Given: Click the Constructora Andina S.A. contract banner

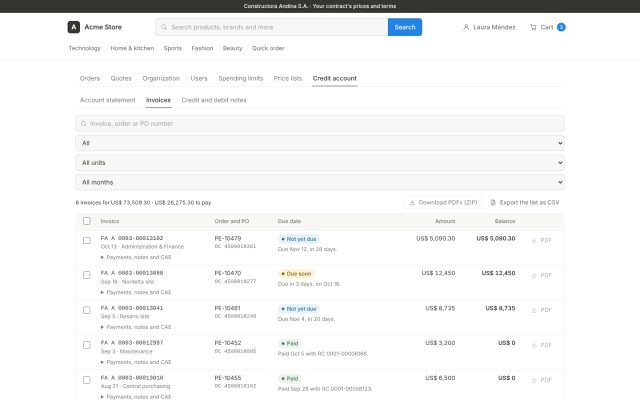Looking at the screenshot, I should (320, 6).
